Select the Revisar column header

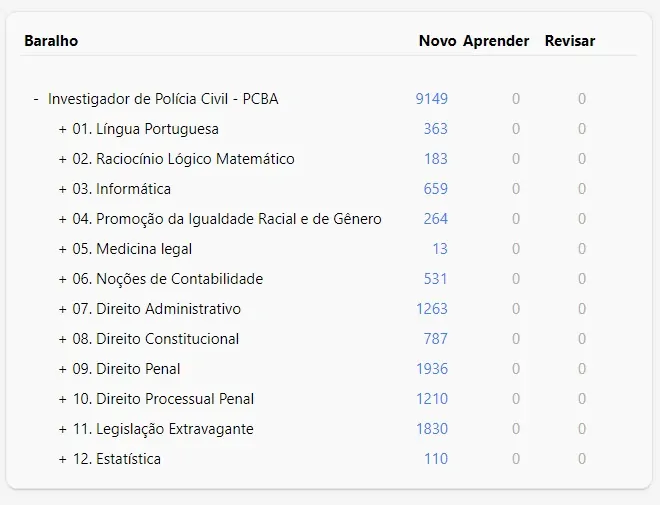(570, 41)
